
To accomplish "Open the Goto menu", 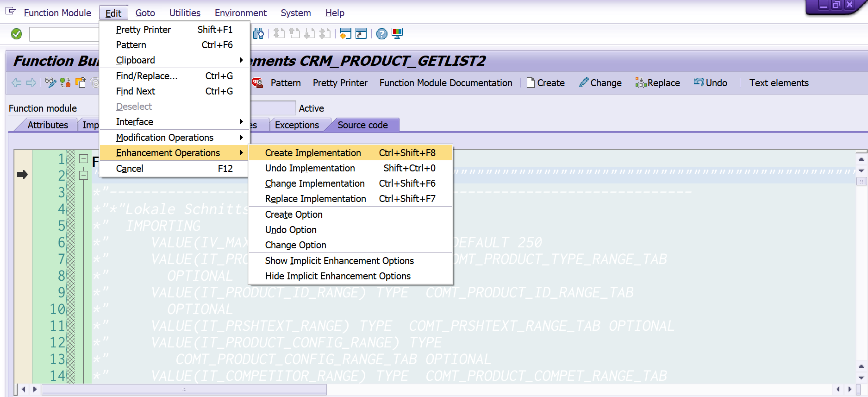I will (x=145, y=13).
